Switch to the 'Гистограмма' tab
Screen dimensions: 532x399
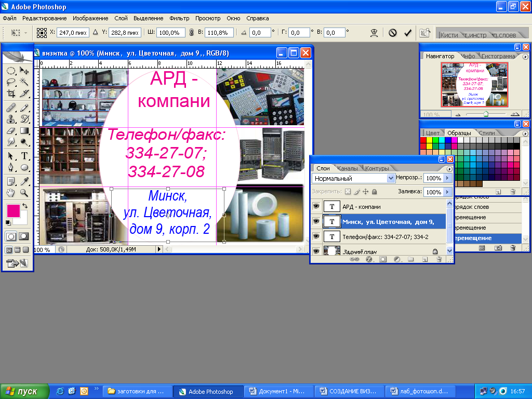point(498,56)
